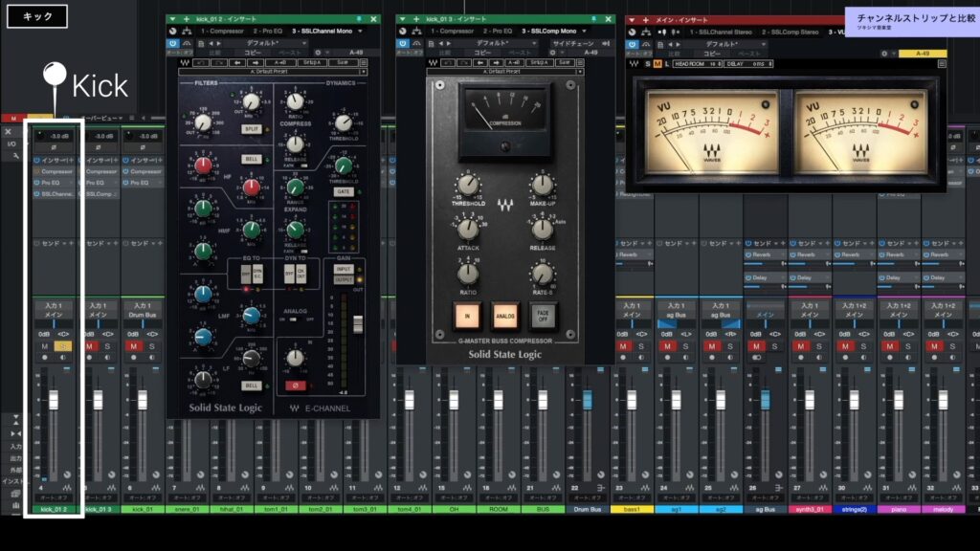Click the Drum Bus channel volume fader
The height and width of the screenshot is (551, 980).
(x=587, y=400)
